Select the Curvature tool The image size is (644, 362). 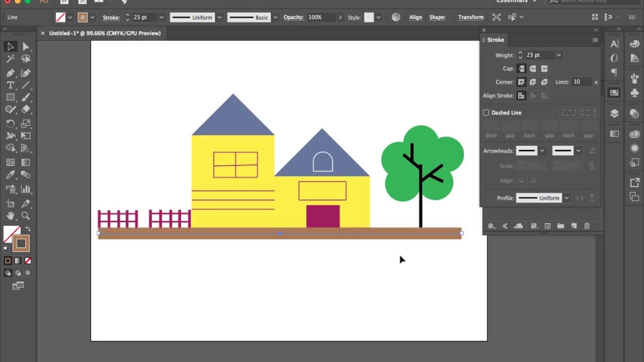point(26,73)
